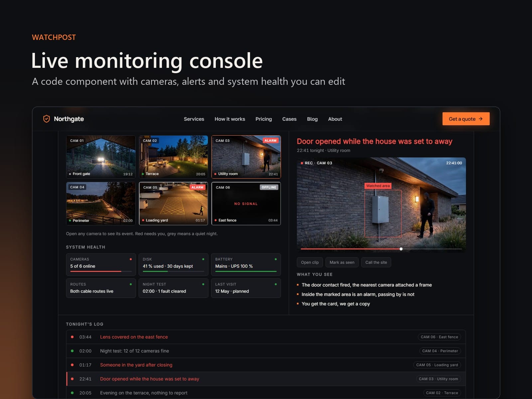Image resolution: width=532 pixels, height=399 pixels.
Task: Click the 'Open any camera to see its event' hint
Action: click(142, 234)
